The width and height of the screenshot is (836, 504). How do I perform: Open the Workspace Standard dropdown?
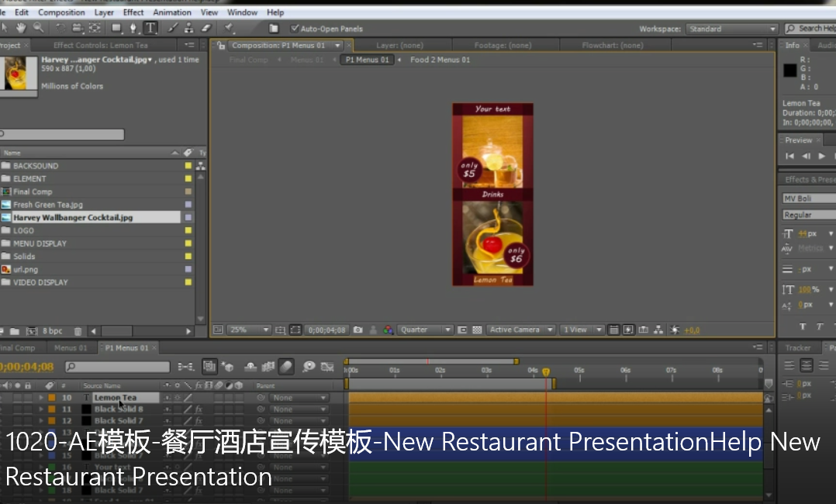pos(732,29)
